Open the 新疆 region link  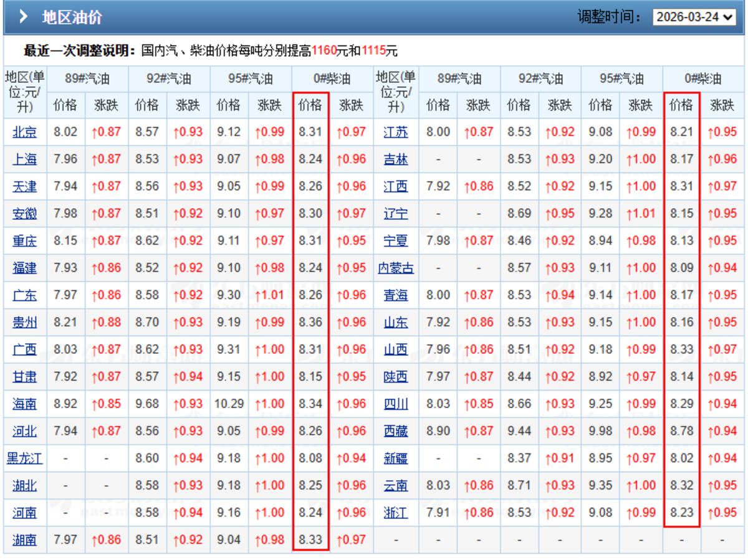tap(396, 458)
